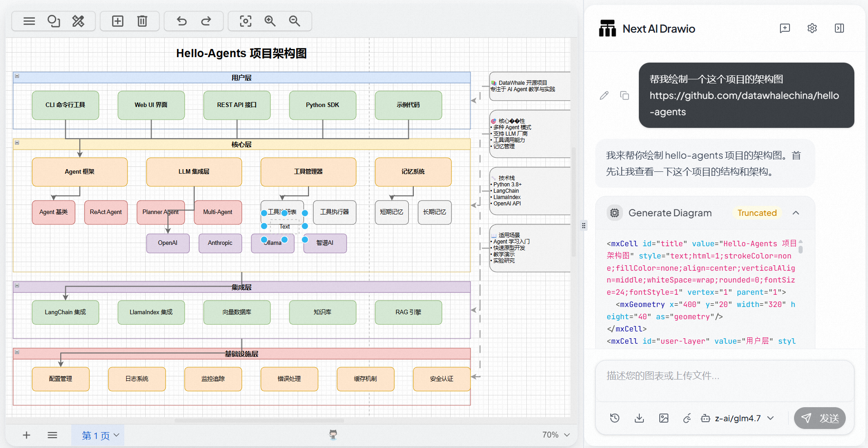Open the main hamburger menu

tap(29, 21)
